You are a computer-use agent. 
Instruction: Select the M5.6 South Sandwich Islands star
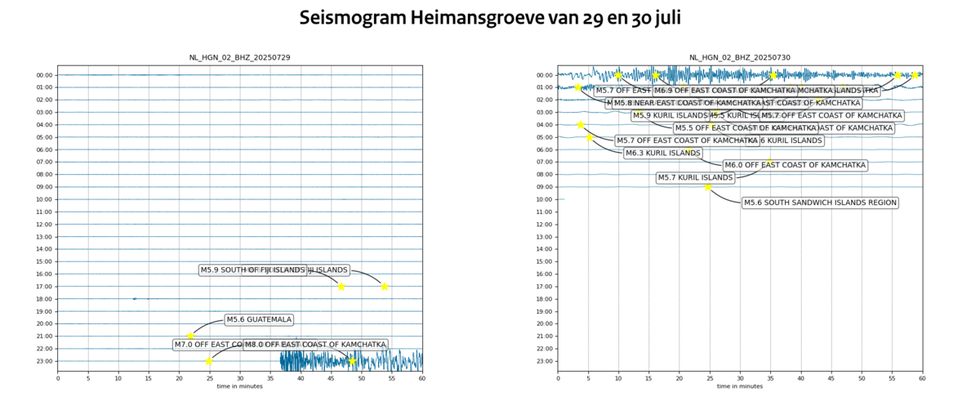click(708, 187)
